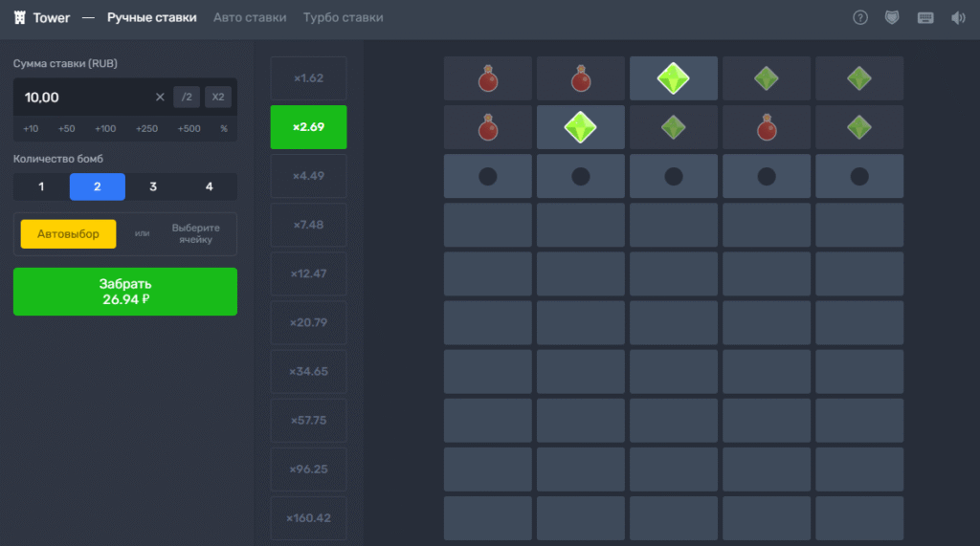Open the help question mark icon
980x546 pixels.
(x=859, y=17)
